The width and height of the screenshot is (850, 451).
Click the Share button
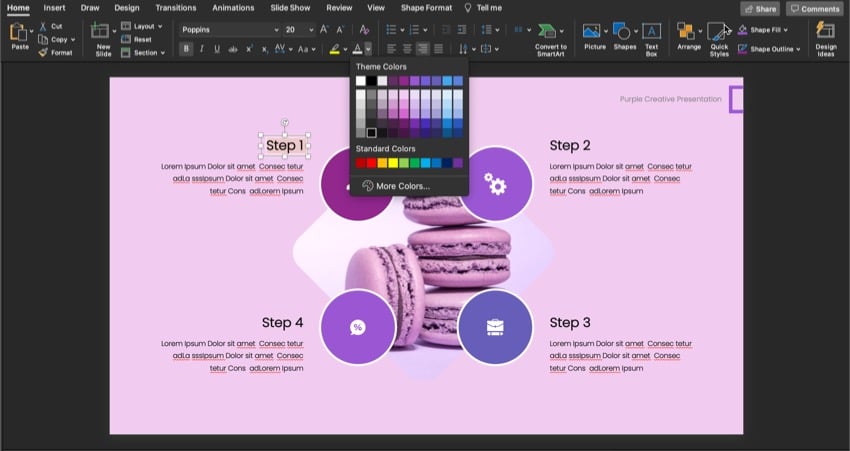point(760,9)
